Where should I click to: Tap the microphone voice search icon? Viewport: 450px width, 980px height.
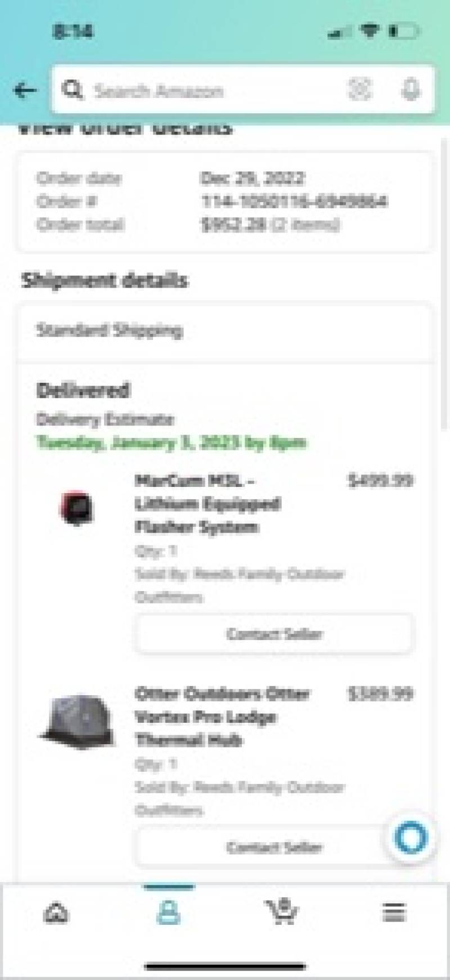[411, 90]
